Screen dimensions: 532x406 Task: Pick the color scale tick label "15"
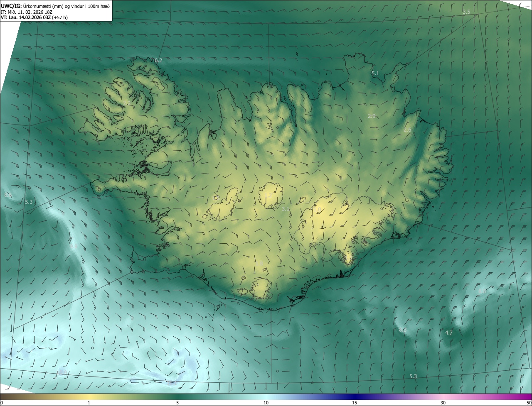pos(355,403)
